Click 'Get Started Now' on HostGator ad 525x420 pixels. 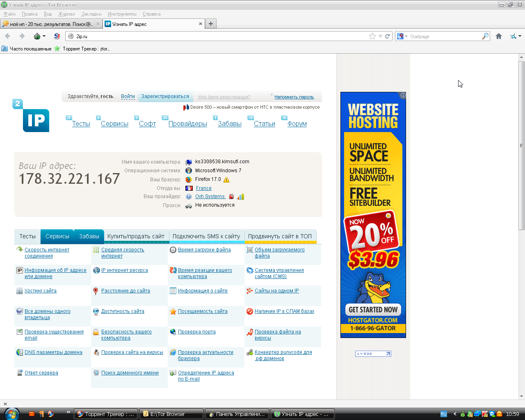coord(373,310)
